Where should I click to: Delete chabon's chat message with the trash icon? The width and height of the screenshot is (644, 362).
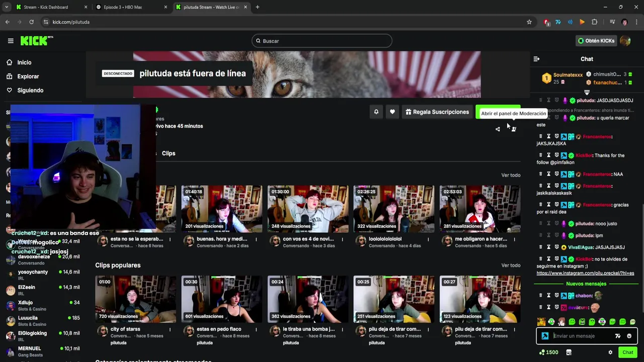pyautogui.click(x=541, y=296)
